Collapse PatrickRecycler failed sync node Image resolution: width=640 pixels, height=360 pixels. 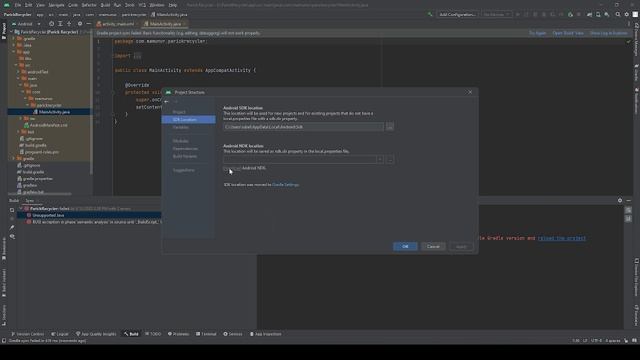coord(21,209)
